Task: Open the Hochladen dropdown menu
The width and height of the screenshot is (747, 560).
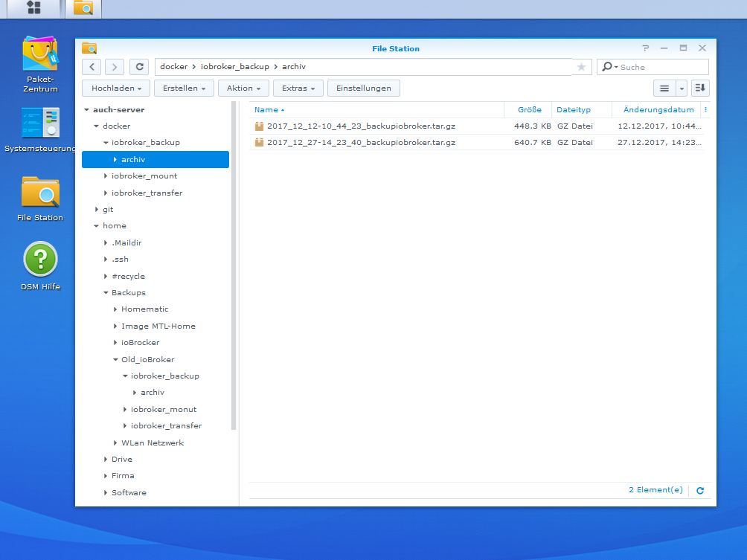Action: (x=116, y=88)
